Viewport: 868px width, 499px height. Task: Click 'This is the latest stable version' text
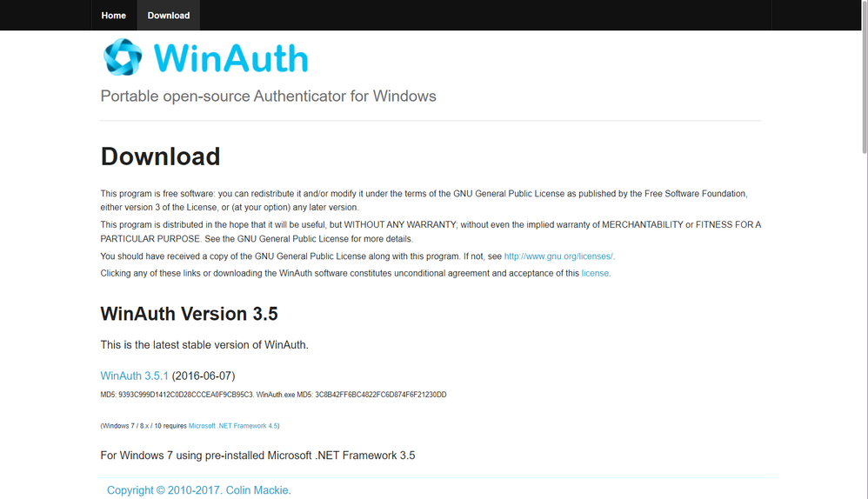tap(204, 344)
